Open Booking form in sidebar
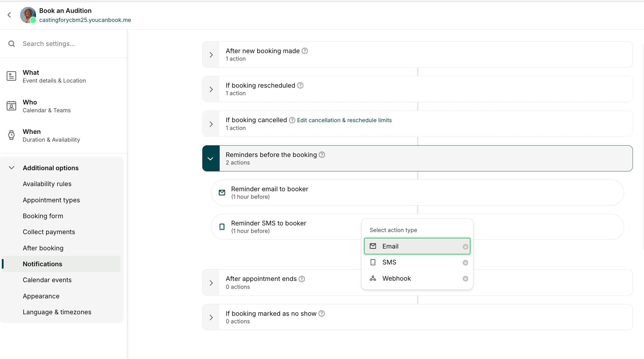644x359 pixels. (x=43, y=216)
